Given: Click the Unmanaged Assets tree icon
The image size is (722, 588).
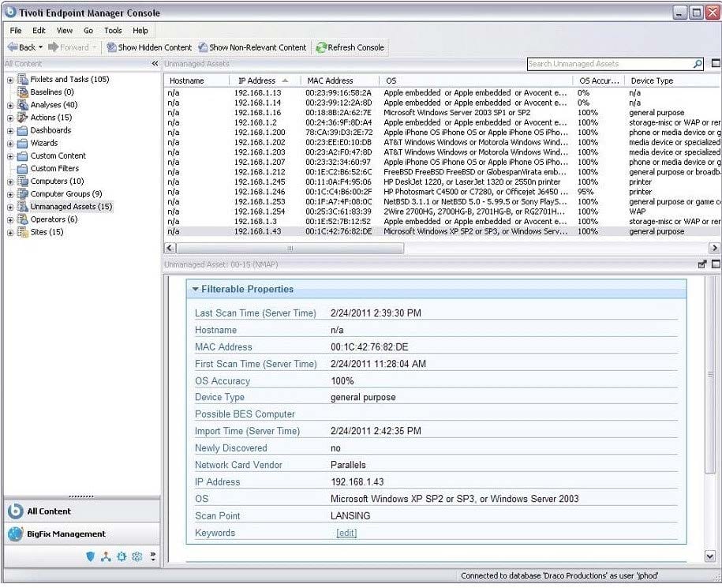Looking at the screenshot, I should 23,206.
